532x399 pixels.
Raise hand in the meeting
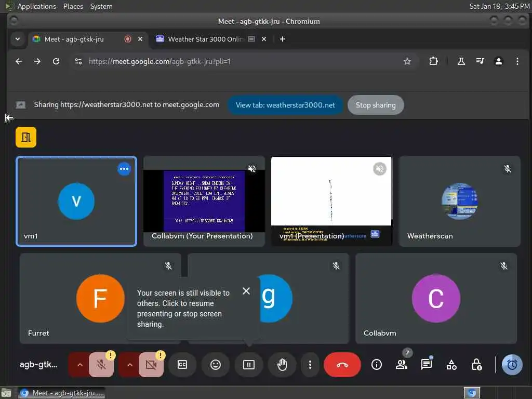(x=282, y=365)
